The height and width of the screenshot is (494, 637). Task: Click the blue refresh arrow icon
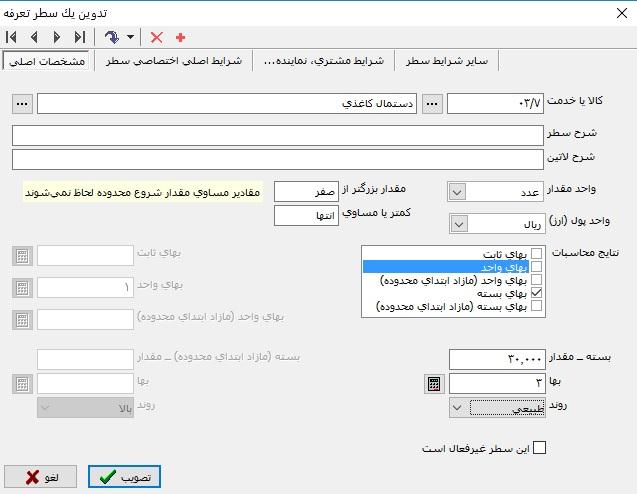coord(111,37)
